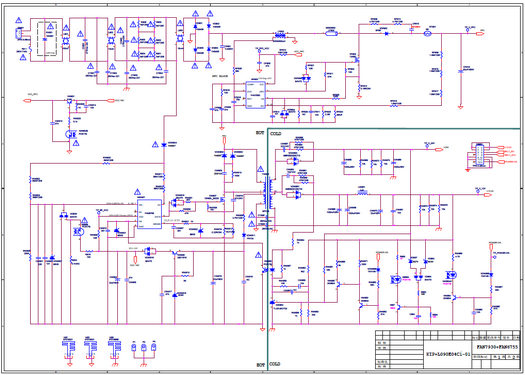The height and width of the screenshot is (375, 525).
Task: Select the middle jumper symbol at bottom
Action: pyautogui.click(x=144, y=348)
